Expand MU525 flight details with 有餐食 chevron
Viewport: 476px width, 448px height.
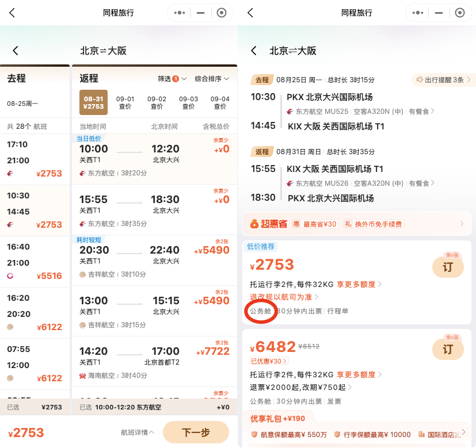pyautogui.click(x=422, y=112)
